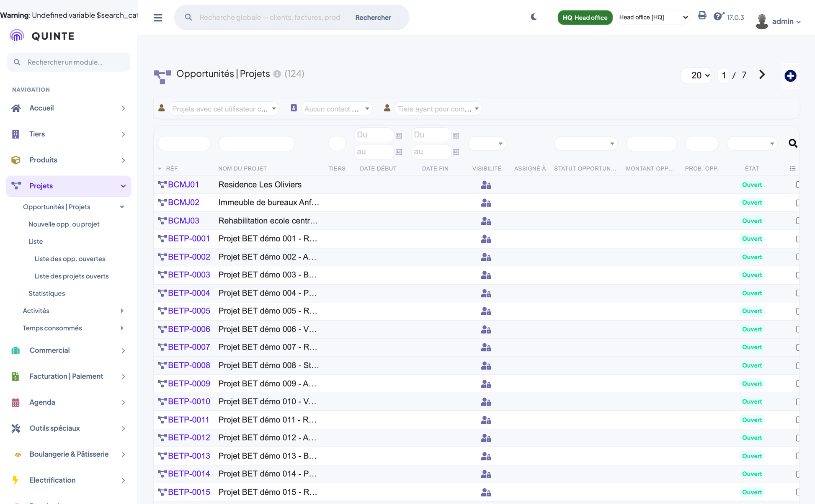This screenshot has height=504, width=815.
Task: Open the Du start-date calendar icon
Action: [399, 135]
